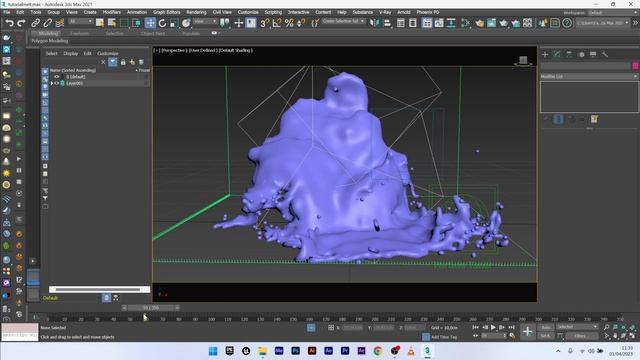Screen dimensions: 640x360
Task: Open the Select by Name tool
Action: pyautogui.click(x=111, y=23)
